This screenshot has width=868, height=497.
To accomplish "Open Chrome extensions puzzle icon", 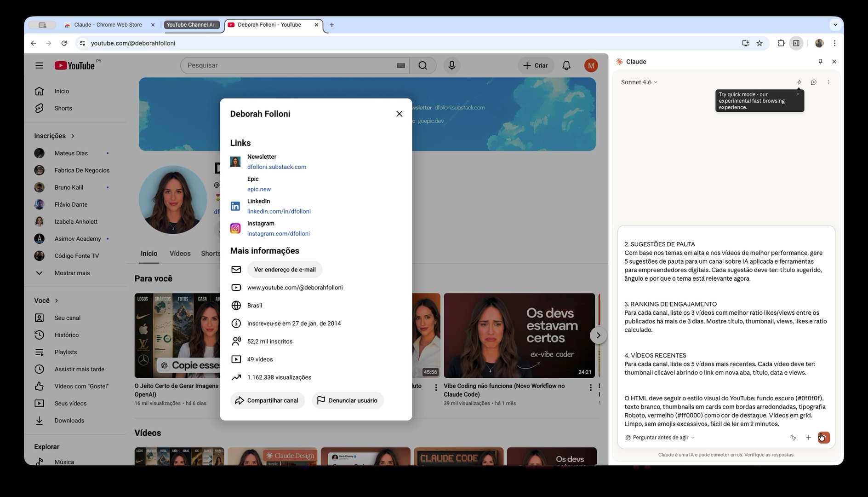I will coord(781,43).
